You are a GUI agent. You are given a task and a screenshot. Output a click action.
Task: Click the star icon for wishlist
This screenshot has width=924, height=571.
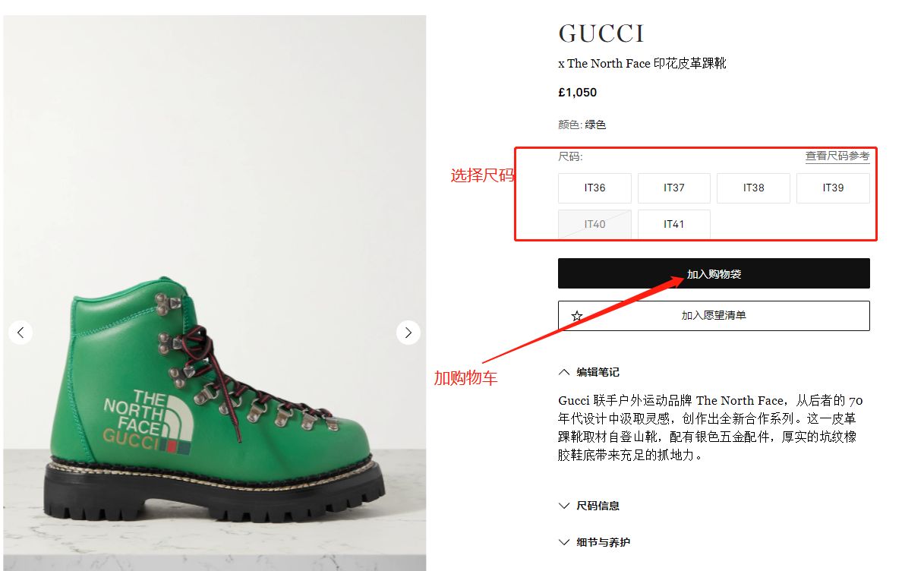[x=577, y=316]
